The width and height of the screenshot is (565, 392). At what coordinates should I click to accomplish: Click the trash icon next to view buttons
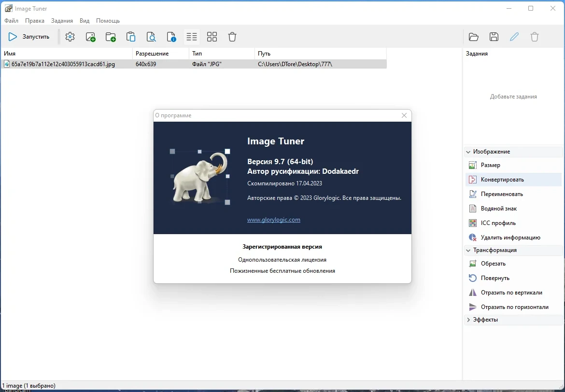pyautogui.click(x=232, y=37)
